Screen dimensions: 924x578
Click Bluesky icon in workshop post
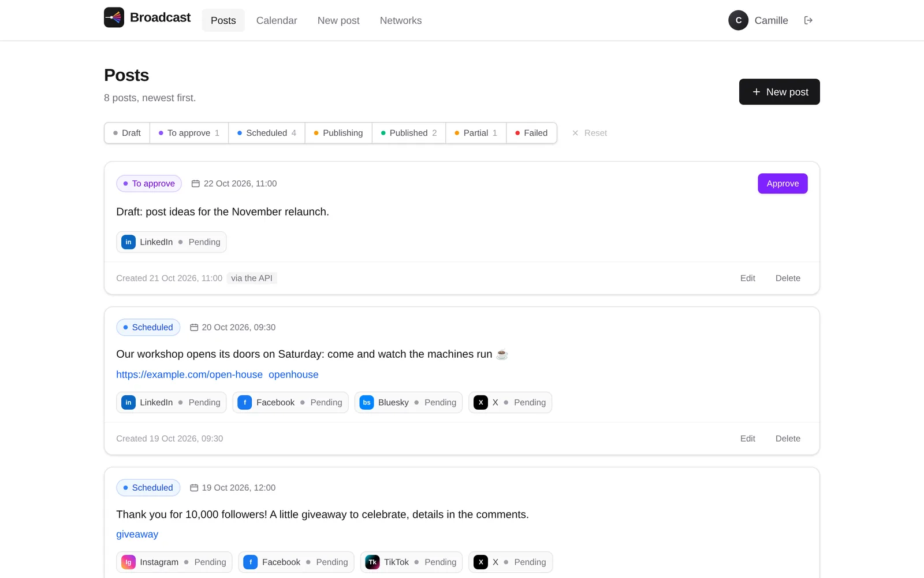(x=367, y=402)
